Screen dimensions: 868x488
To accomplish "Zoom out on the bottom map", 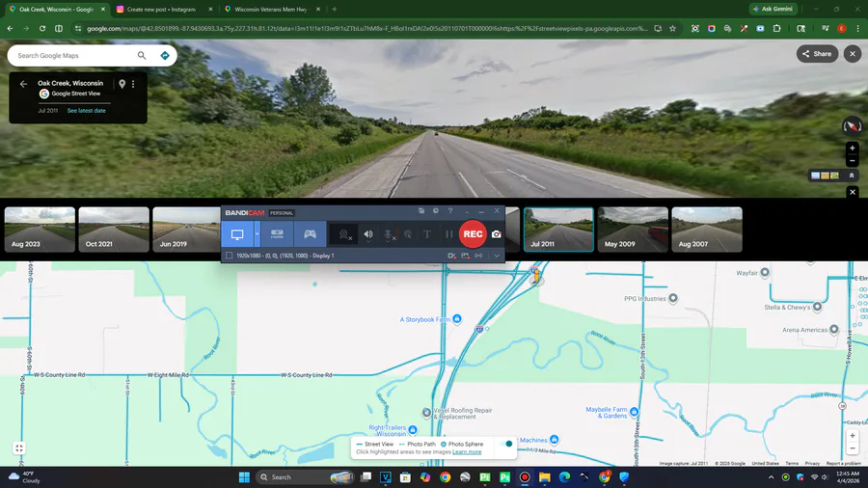I will pyautogui.click(x=853, y=448).
